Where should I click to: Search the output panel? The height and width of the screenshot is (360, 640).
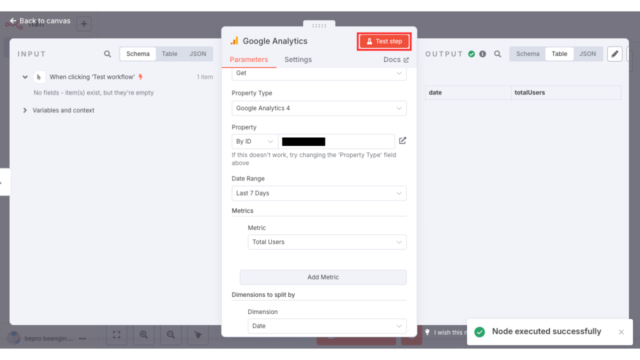[498, 54]
